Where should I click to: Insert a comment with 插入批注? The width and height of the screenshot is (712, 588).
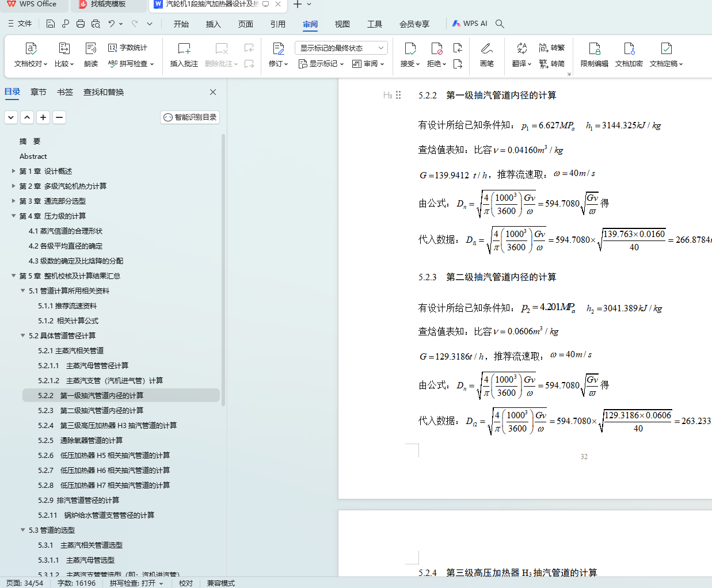click(x=184, y=55)
